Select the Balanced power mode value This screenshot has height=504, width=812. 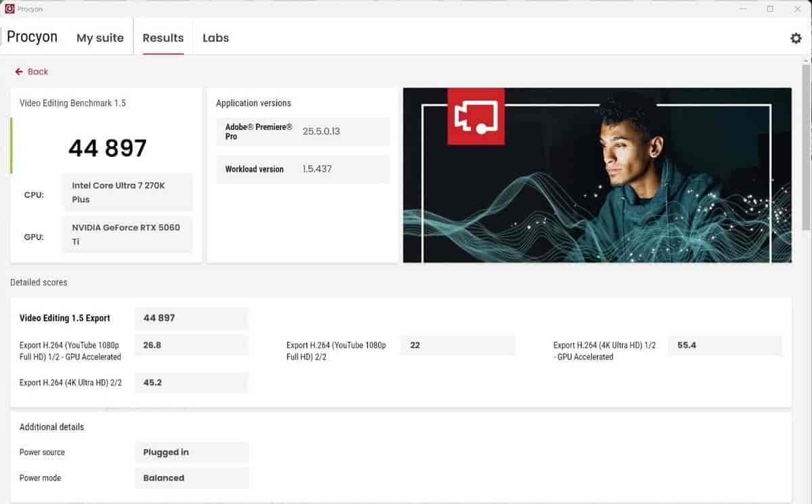point(191,478)
